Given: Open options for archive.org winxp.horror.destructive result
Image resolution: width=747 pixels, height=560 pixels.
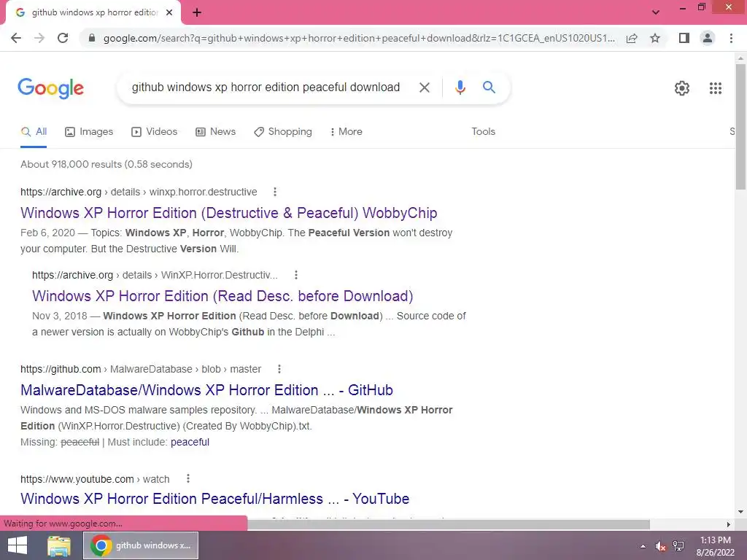Looking at the screenshot, I should click(275, 192).
